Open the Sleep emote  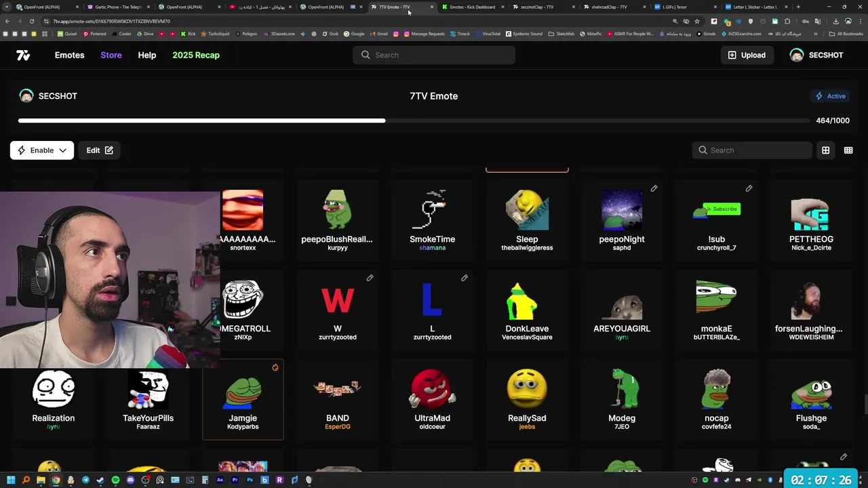[527, 220]
